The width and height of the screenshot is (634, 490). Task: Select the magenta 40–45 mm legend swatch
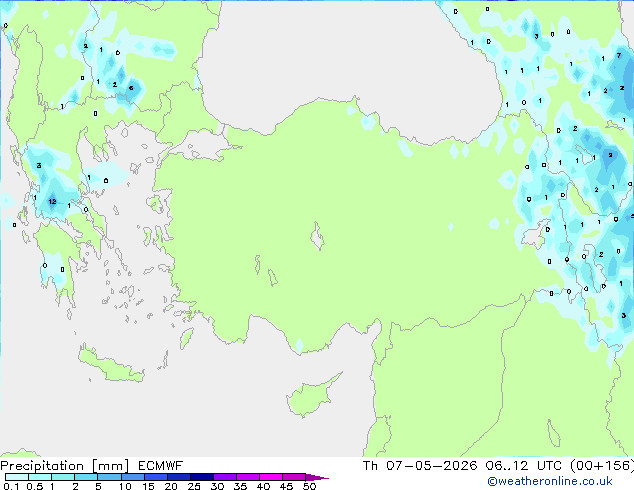point(271,477)
